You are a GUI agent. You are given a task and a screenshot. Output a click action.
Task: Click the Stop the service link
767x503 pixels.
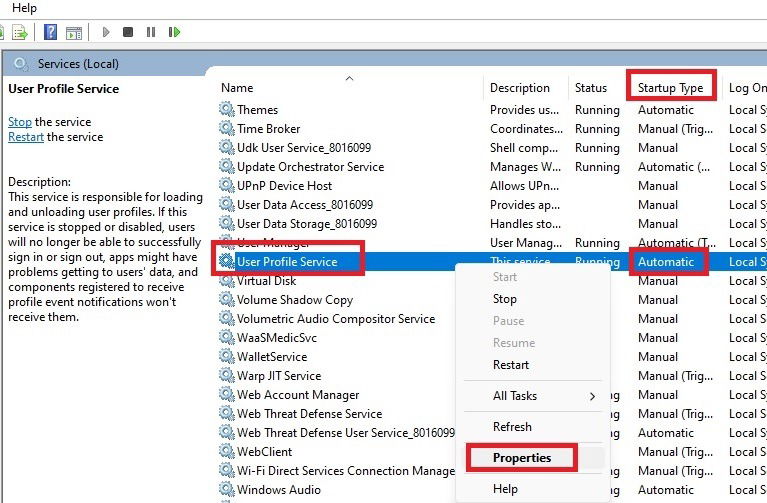point(20,122)
